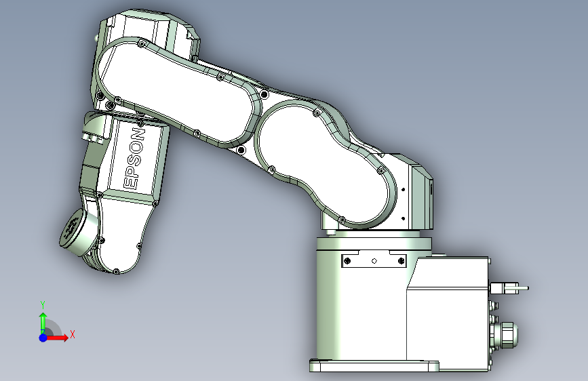Click the blue Z axis dot of the triad
The image size is (588, 381).
(43, 338)
